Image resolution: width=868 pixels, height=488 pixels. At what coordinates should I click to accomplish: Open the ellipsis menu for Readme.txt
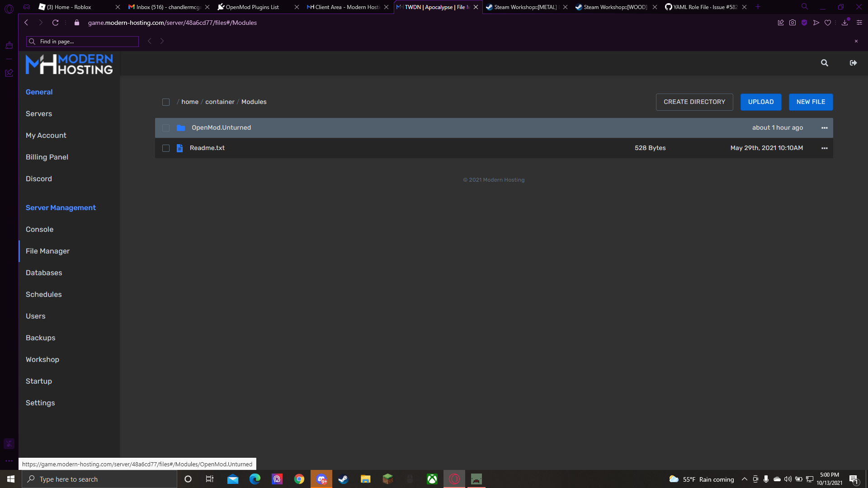tap(824, 148)
